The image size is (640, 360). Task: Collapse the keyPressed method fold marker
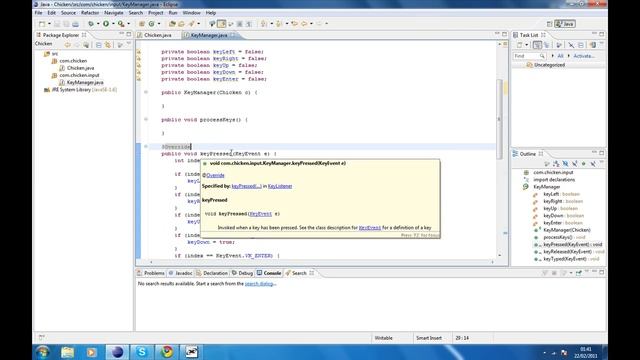(146, 147)
